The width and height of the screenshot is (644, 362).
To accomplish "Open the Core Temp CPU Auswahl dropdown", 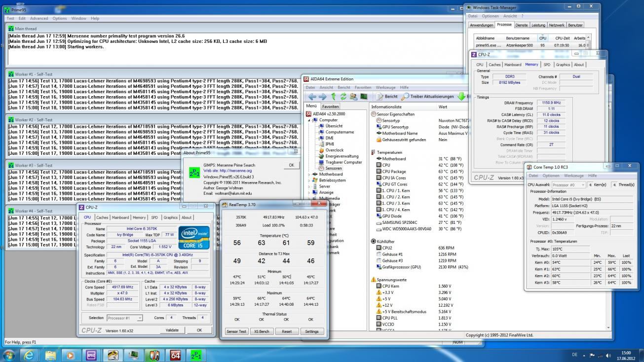I will (x=569, y=185).
